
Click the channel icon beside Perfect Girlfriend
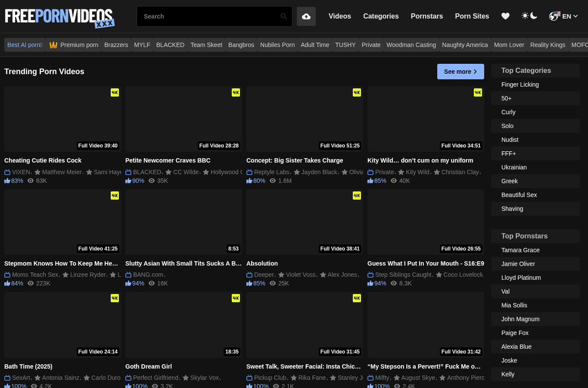coord(128,378)
